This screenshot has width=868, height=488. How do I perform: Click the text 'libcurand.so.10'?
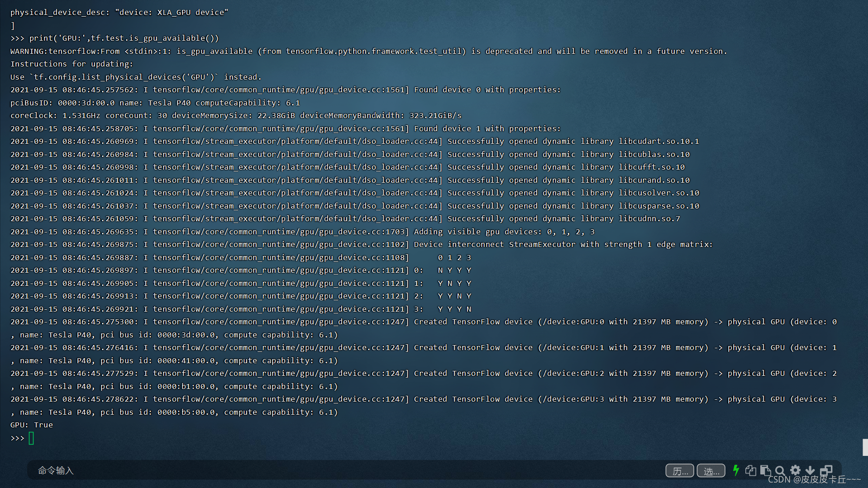[654, 180]
